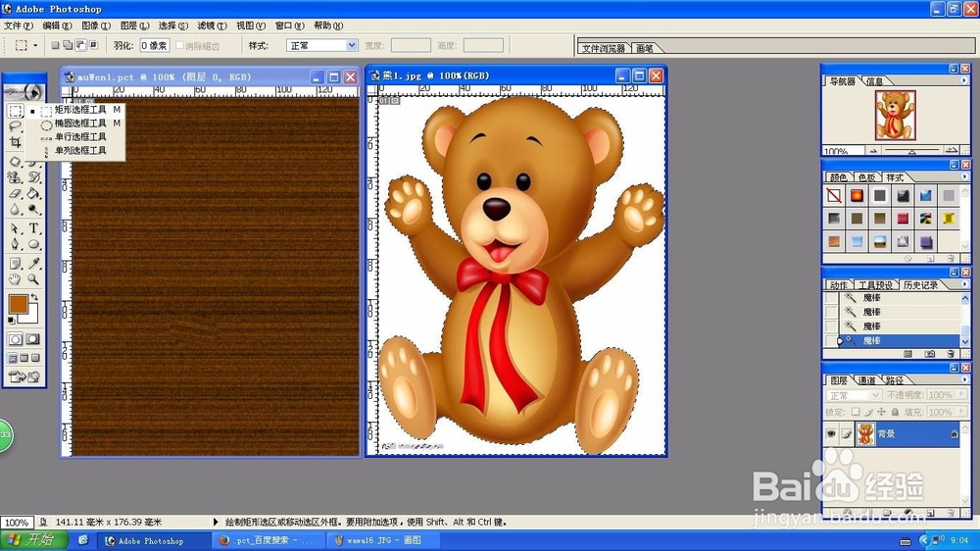This screenshot has width=980, height=551.
Task: Click the foreground brown color swatch
Action: (x=17, y=304)
